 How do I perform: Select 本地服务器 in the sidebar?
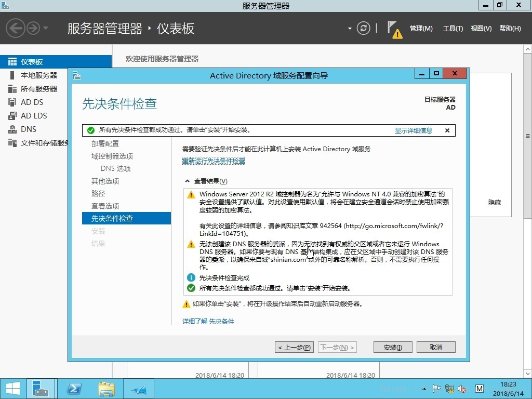pos(38,75)
